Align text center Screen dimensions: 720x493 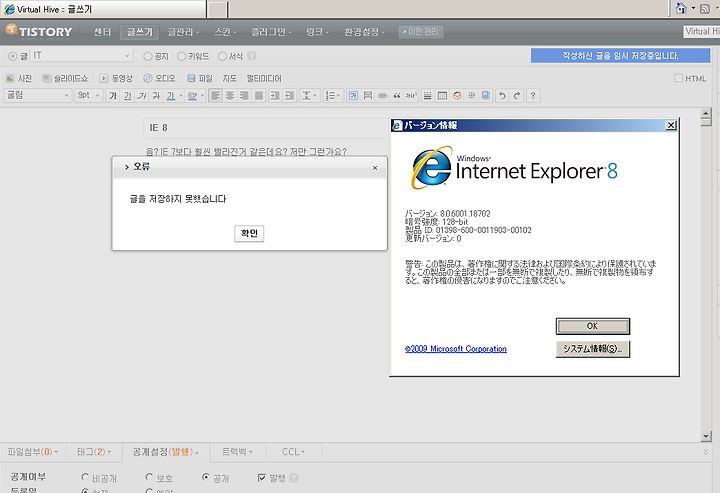(230, 95)
